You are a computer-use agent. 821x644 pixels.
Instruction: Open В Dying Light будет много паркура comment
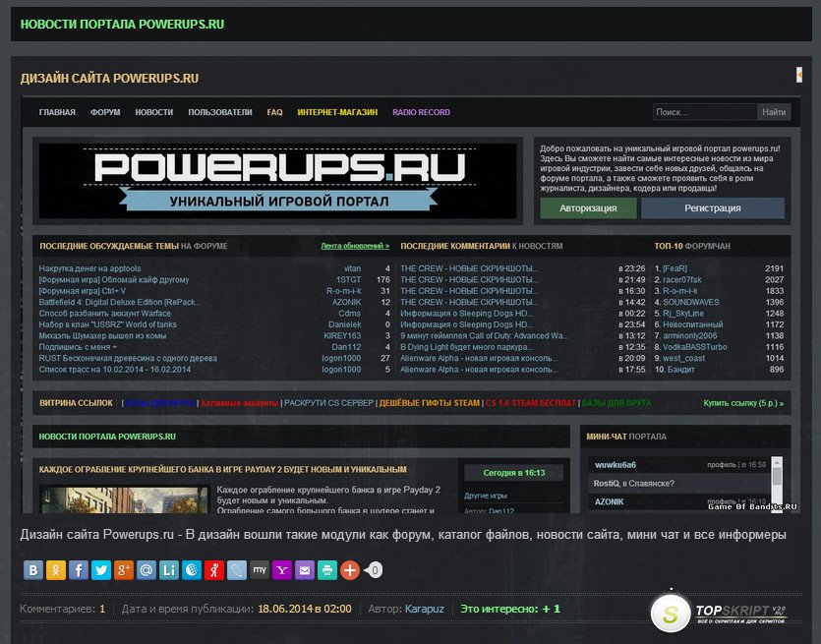coord(467,347)
